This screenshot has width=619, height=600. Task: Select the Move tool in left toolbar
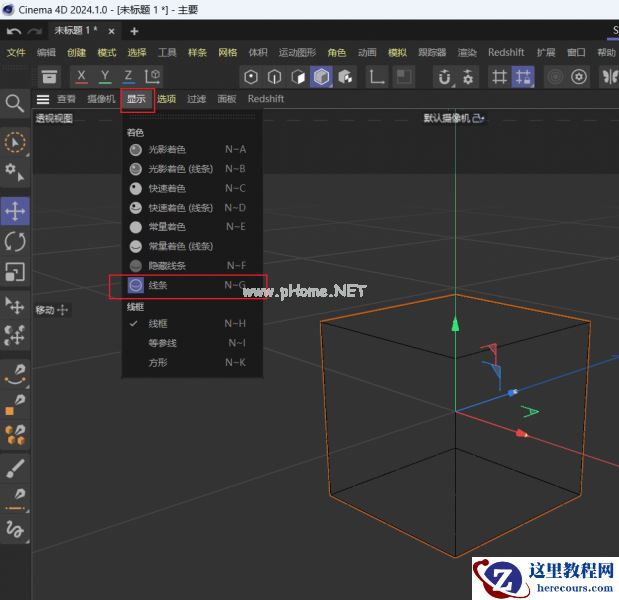coord(15,211)
